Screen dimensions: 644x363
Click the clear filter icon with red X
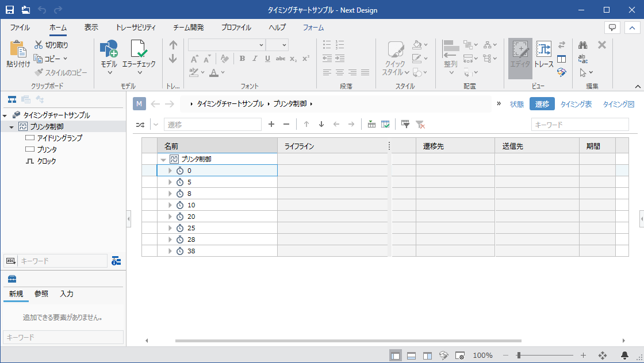(420, 124)
